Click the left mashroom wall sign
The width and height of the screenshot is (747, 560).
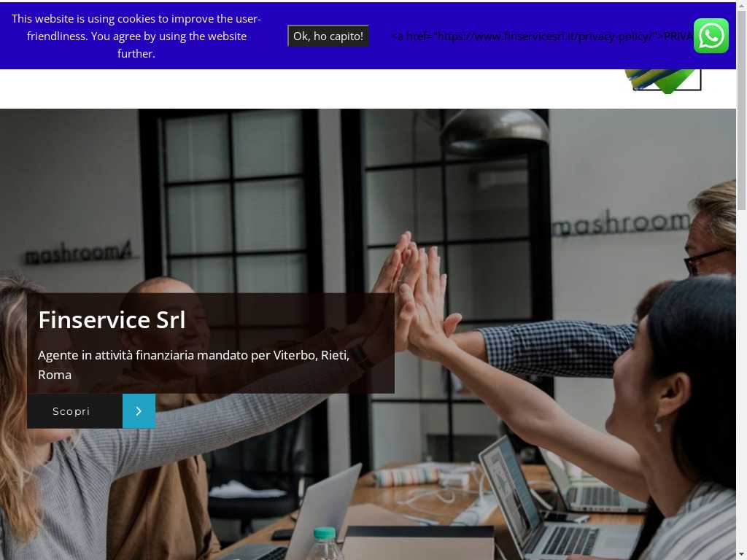tap(78, 253)
